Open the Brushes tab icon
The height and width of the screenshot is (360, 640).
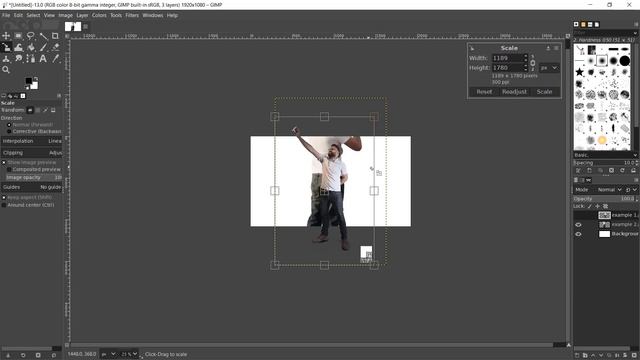pos(576,24)
